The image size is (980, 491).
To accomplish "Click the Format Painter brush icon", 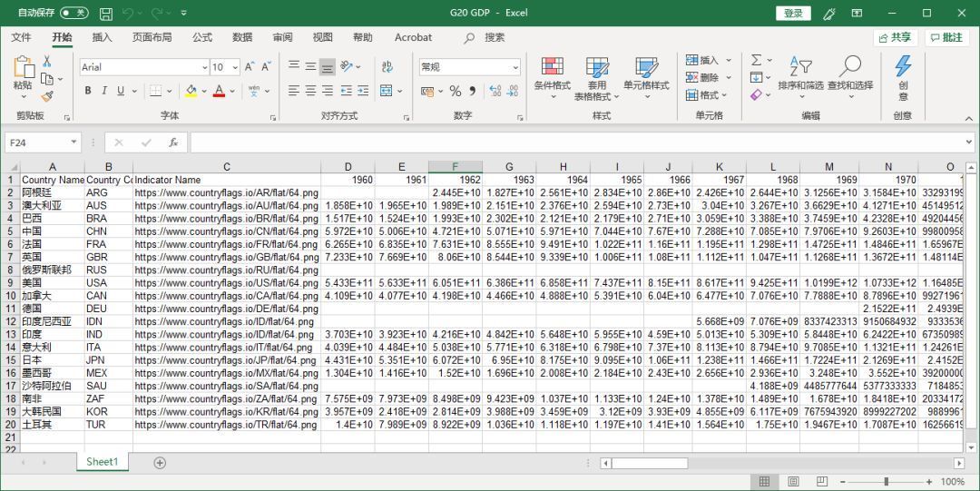I will (47, 96).
